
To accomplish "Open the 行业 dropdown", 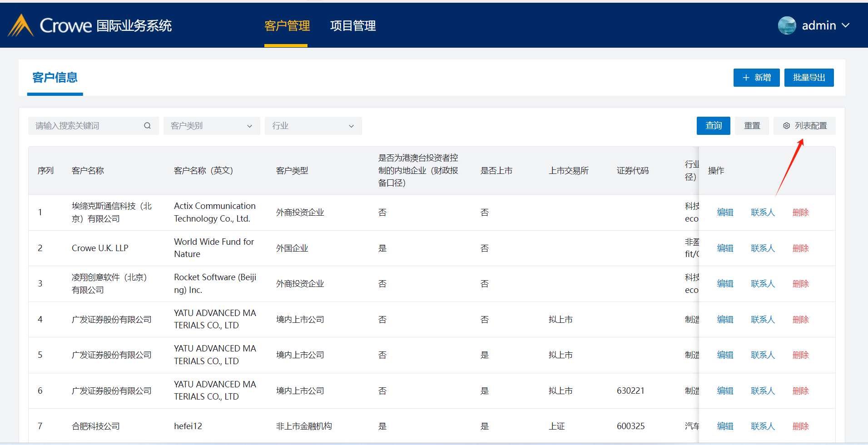I will pyautogui.click(x=313, y=126).
